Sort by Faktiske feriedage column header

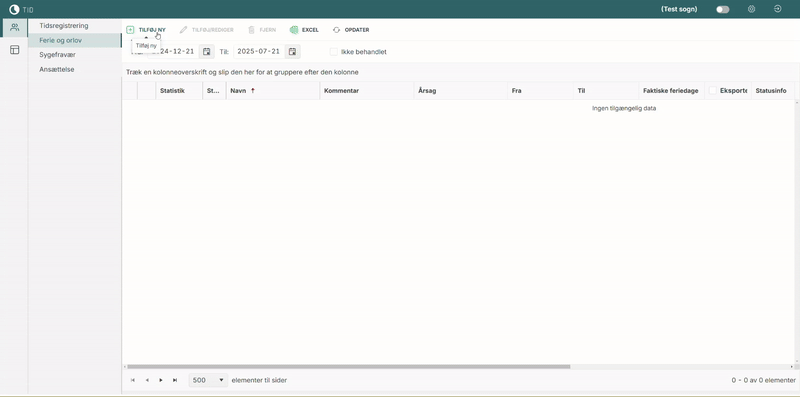(x=671, y=90)
